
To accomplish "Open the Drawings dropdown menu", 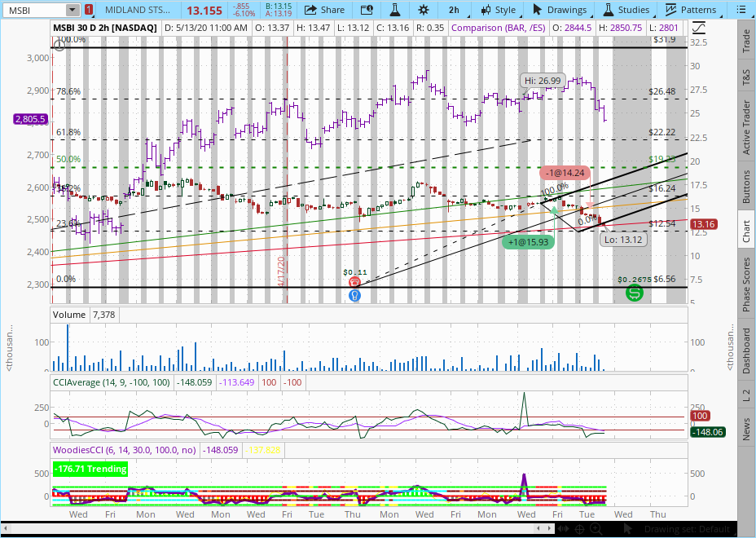I will pyautogui.click(x=560, y=10).
